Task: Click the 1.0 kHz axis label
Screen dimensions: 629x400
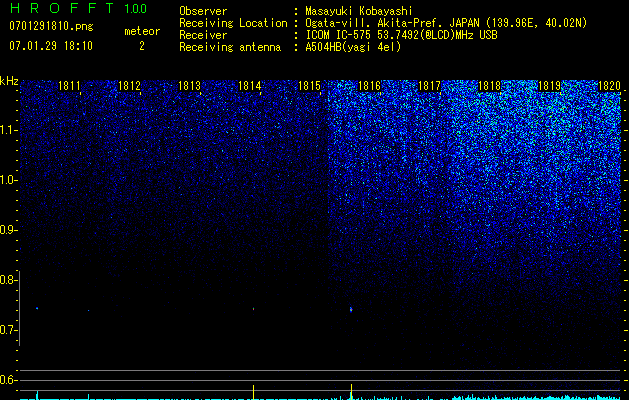Action: click(x=8, y=180)
